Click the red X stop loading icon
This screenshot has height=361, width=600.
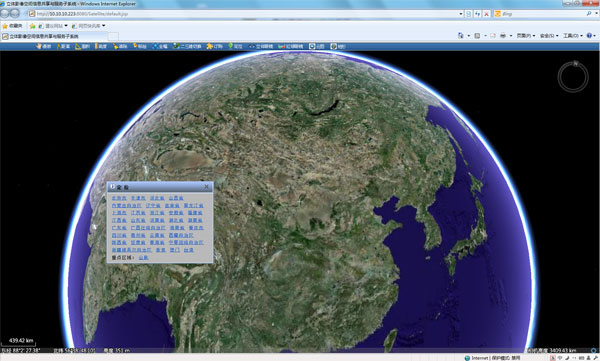[486, 14]
